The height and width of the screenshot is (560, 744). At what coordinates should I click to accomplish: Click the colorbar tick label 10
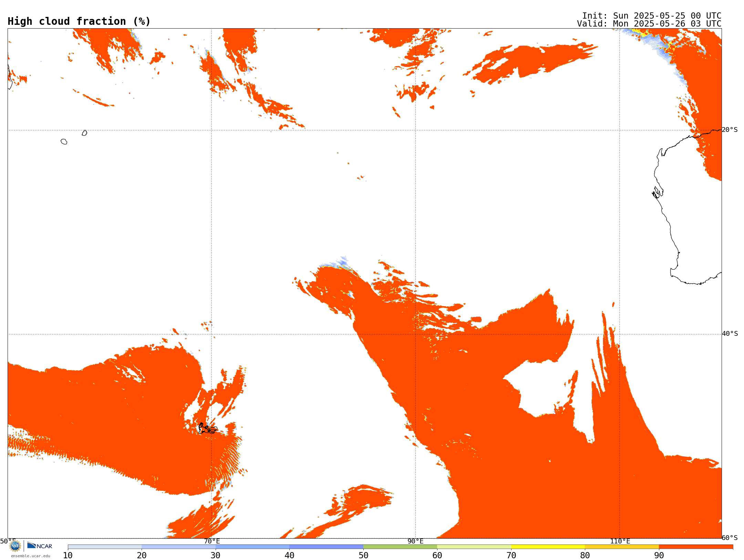68,556
